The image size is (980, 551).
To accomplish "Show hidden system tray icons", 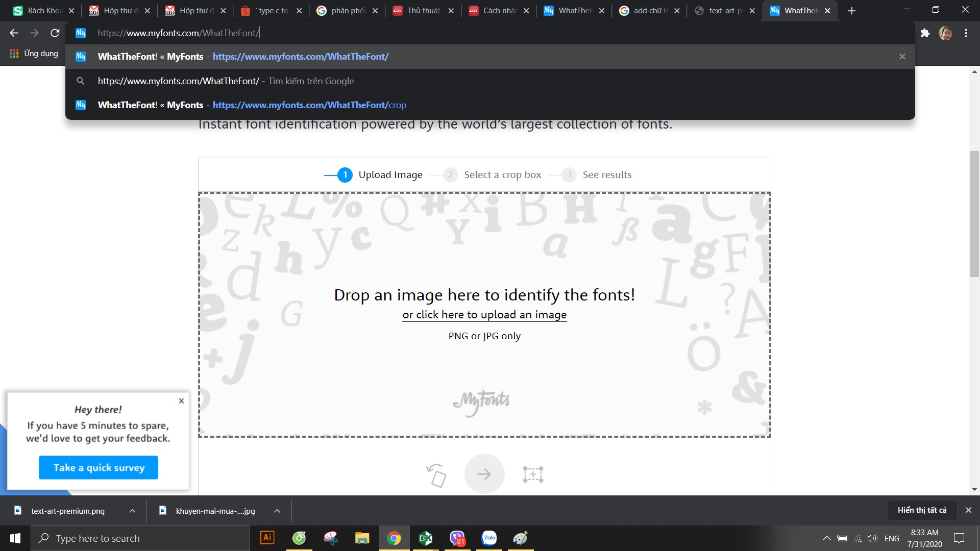I will 826,538.
